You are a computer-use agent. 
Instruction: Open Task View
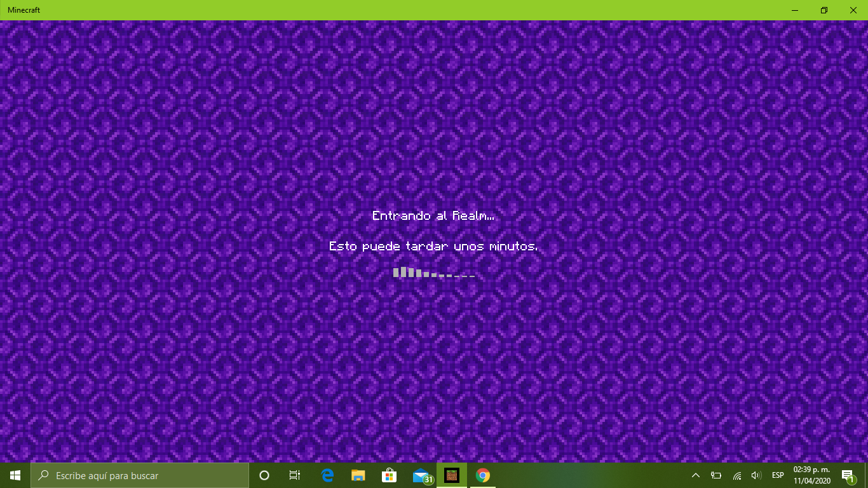point(295,475)
